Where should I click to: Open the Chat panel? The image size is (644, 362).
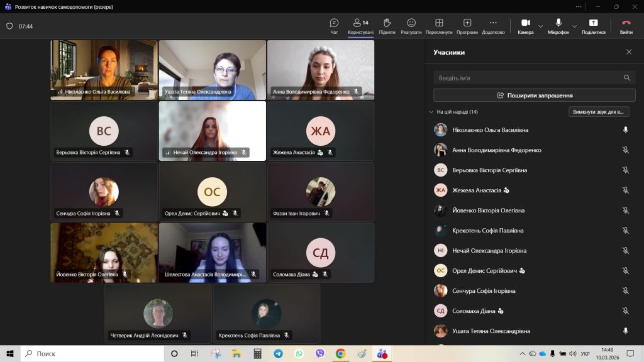[334, 26]
